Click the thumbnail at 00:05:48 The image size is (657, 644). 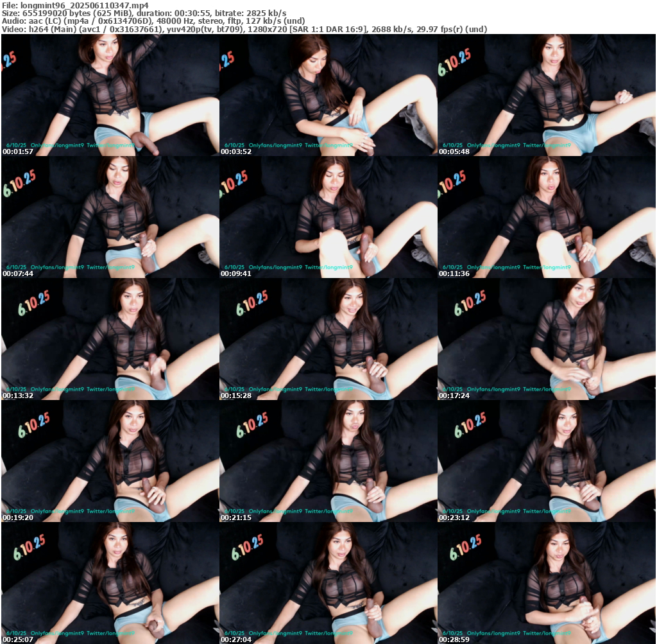tap(546, 95)
